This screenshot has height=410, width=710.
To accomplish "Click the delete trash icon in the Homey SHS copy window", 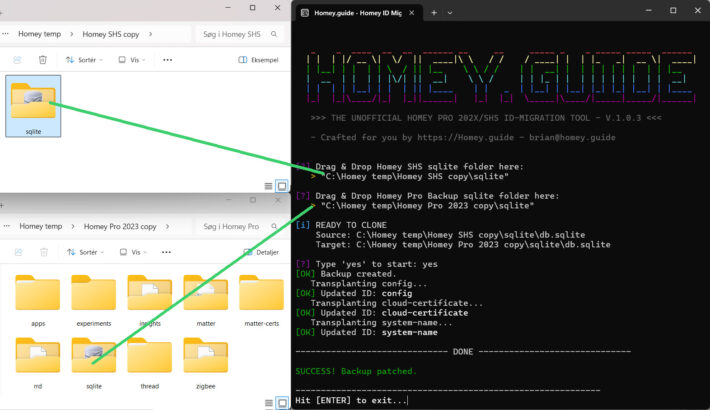I will click(x=42, y=60).
